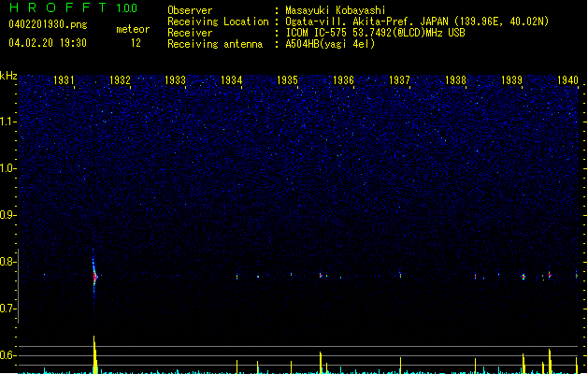Click the 1932 time marker

click(120, 80)
